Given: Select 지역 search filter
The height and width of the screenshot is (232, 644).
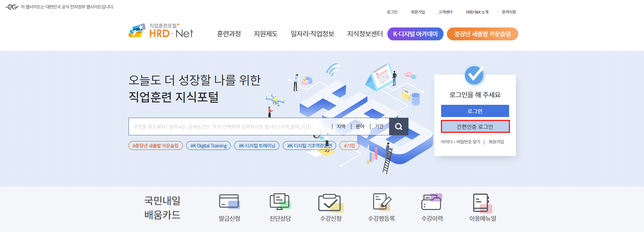Looking at the screenshot, I should click(341, 127).
